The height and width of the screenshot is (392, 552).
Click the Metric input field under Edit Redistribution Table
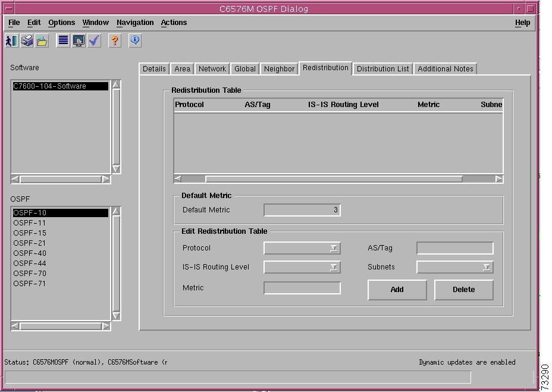302,288
